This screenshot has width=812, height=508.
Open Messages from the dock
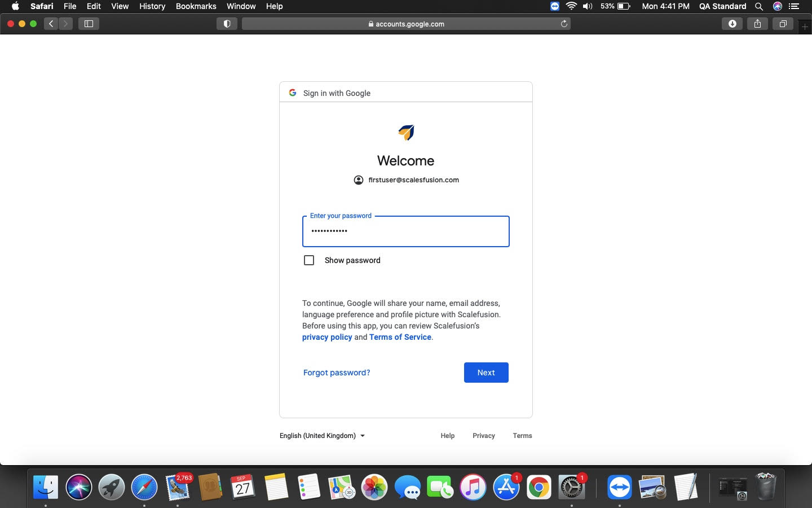tap(408, 487)
